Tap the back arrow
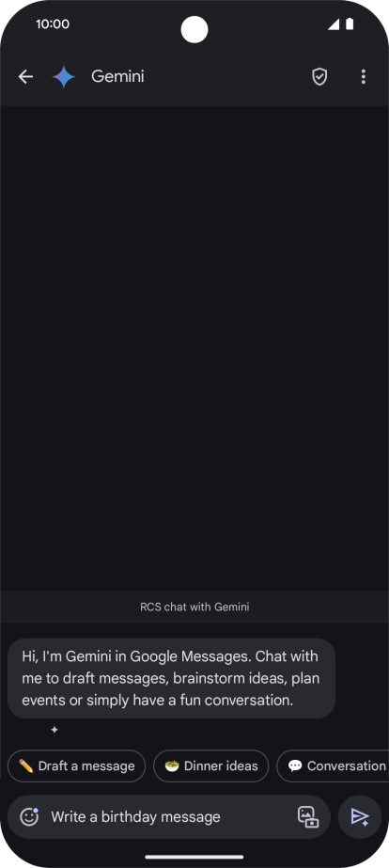This screenshot has height=868, width=389. pos(25,76)
